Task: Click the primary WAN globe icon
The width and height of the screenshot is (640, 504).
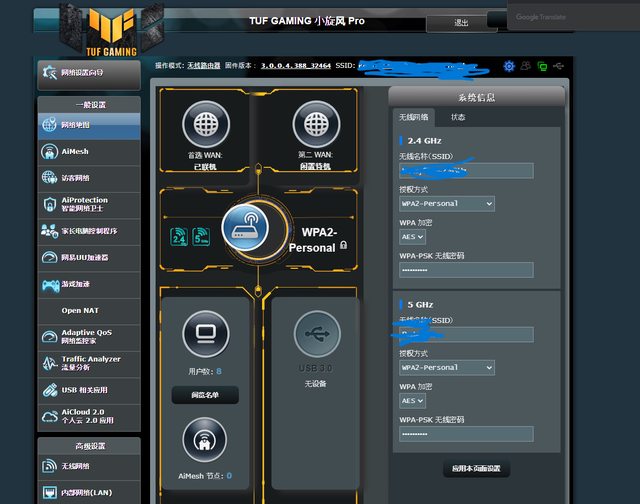Action: click(206, 126)
